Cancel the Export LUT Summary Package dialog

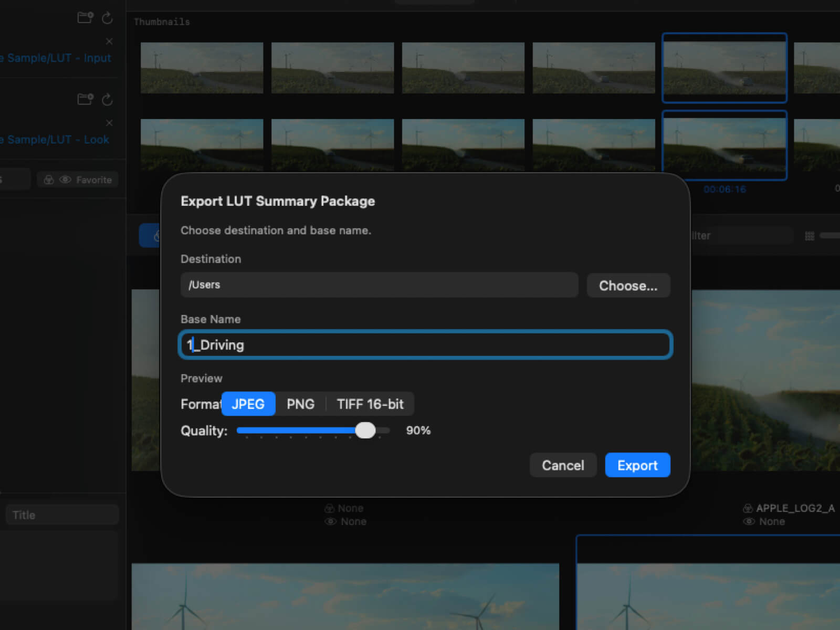click(x=563, y=465)
